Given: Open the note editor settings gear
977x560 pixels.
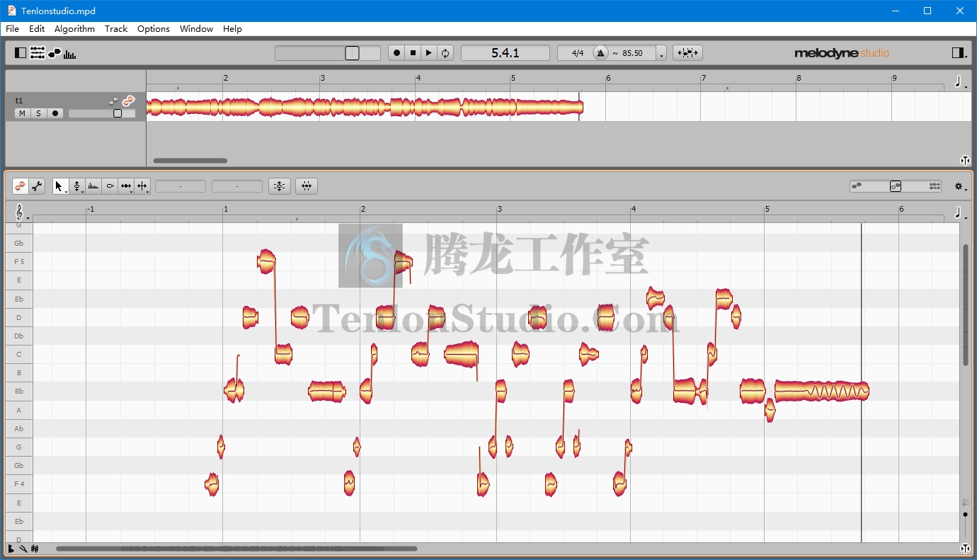Looking at the screenshot, I should click(960, 186).
